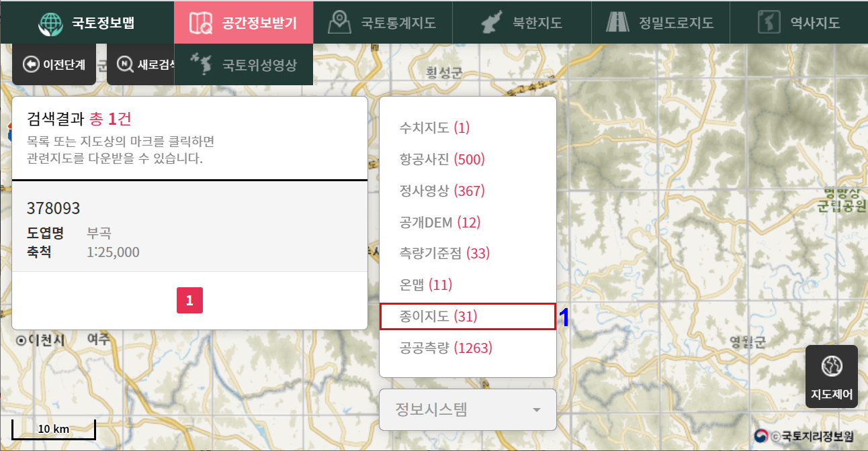Viewport: 868px width, 451px height.
Task: Click the 국토지리정보원 logo at bottom
Action: (x=804, y=436)
